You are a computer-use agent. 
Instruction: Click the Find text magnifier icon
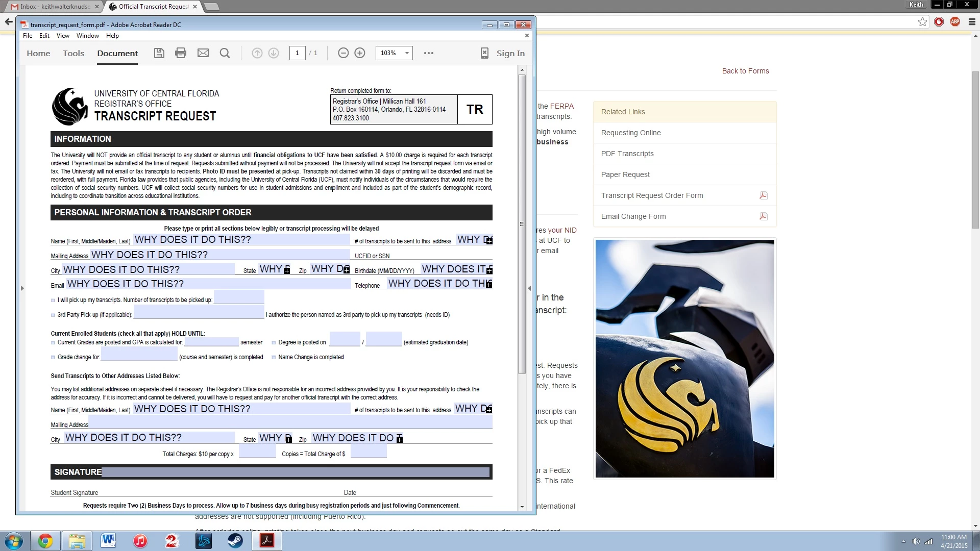(225, 53)
